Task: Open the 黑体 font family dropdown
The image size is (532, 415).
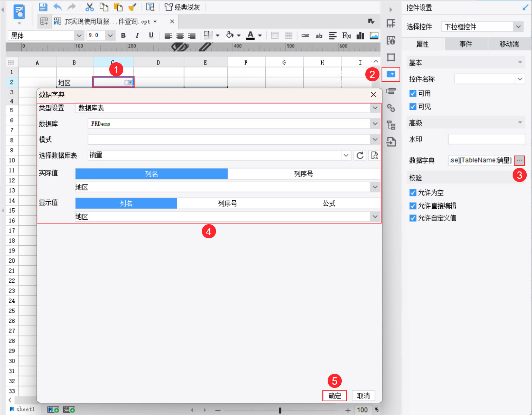Action: 79,36
